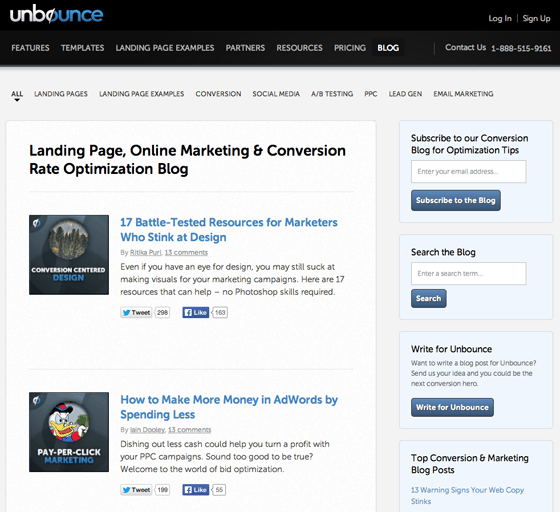Open the How to Make More Money in AdWords article

point(229,407)
